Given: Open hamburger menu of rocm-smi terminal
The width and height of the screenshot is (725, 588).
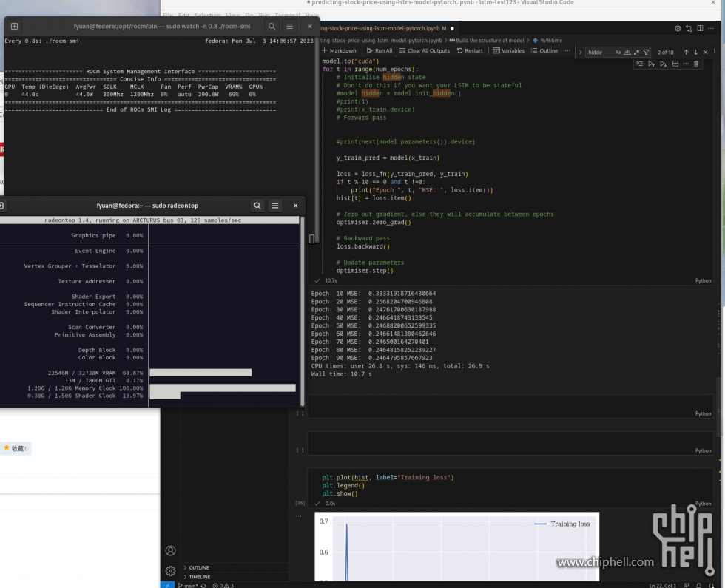Looking at the screenshot, I should [290, 27].
